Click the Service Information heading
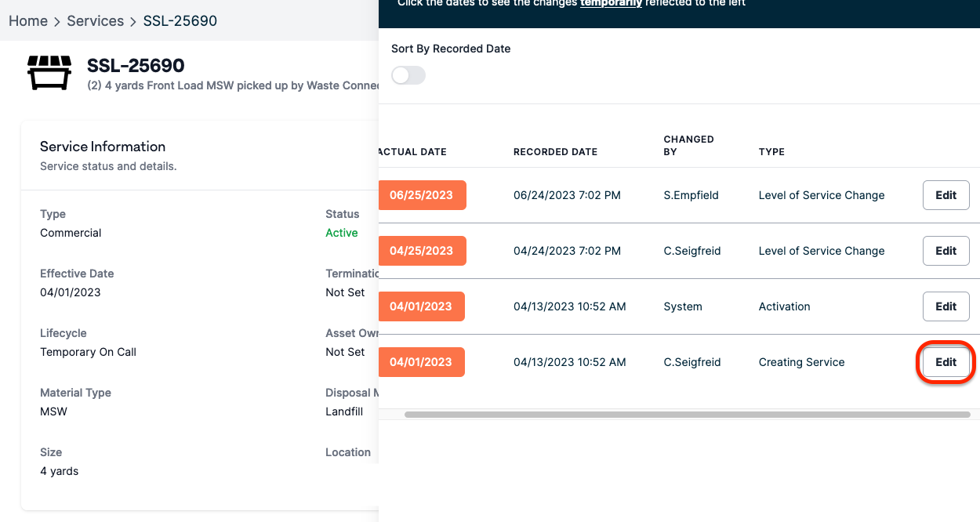 (x=103, y=147)
